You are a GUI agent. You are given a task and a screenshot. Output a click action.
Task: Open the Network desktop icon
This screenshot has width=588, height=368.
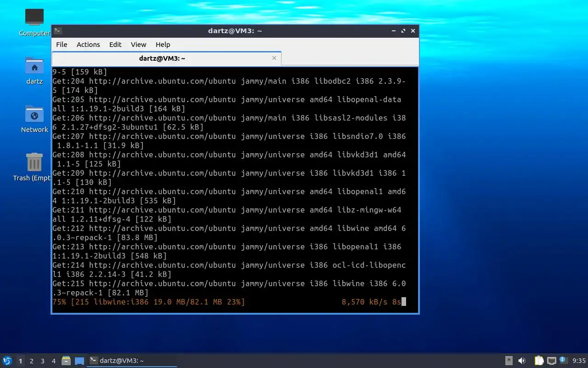[34, 119]
